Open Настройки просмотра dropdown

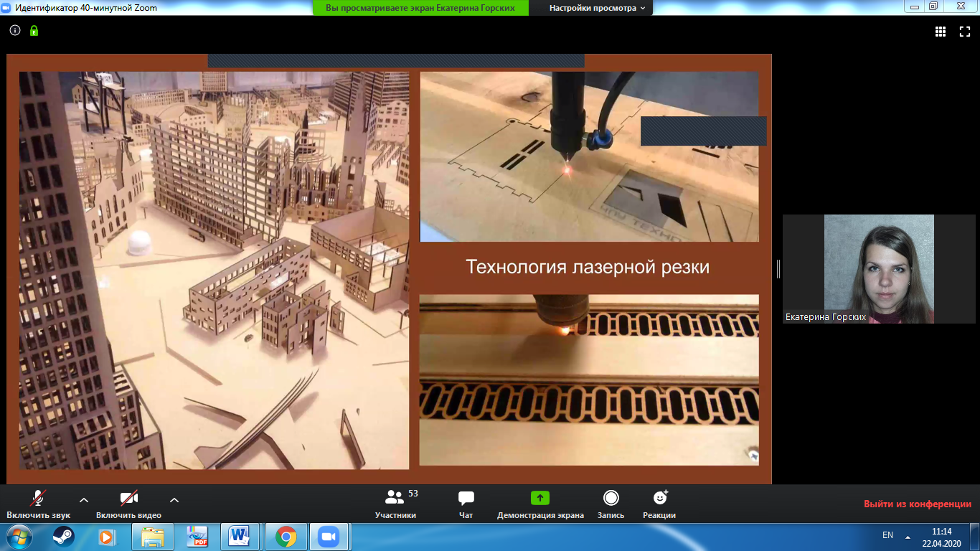597,8
